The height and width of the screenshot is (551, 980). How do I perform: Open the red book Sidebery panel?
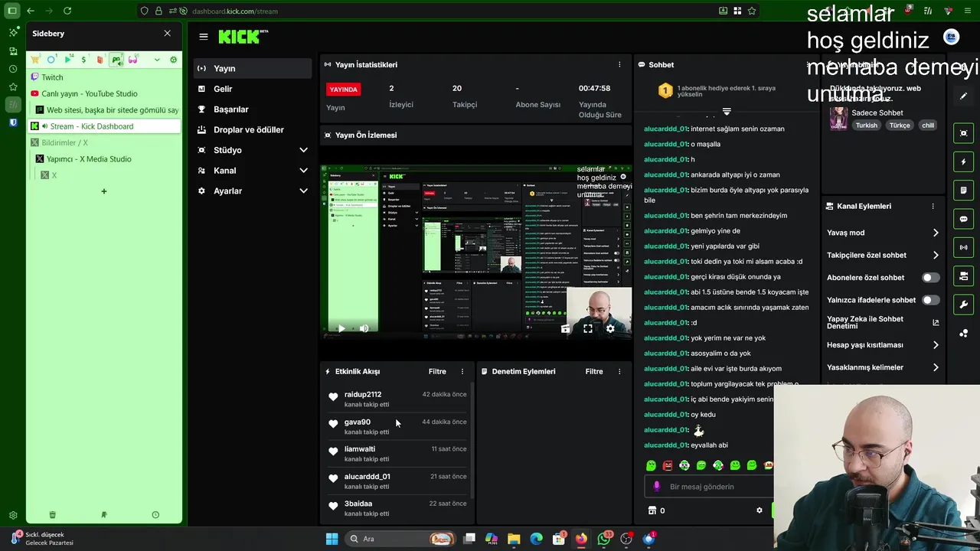click(x=100, y=60)
